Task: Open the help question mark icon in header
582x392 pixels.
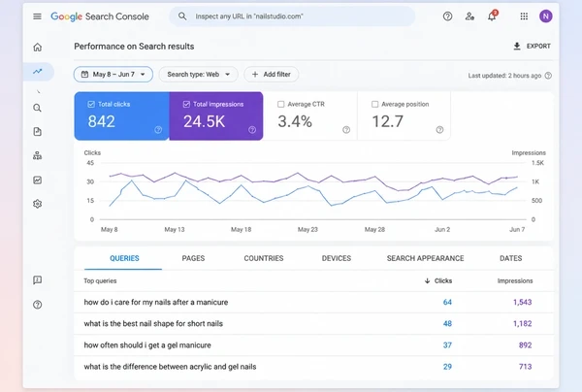Action: click(x=447, y=16)
